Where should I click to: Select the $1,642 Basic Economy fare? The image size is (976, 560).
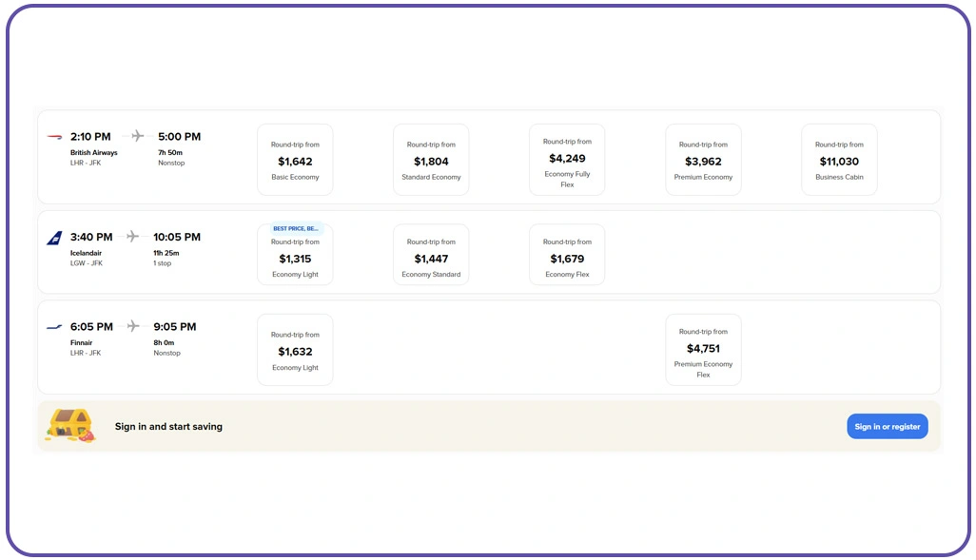(295, 159)
